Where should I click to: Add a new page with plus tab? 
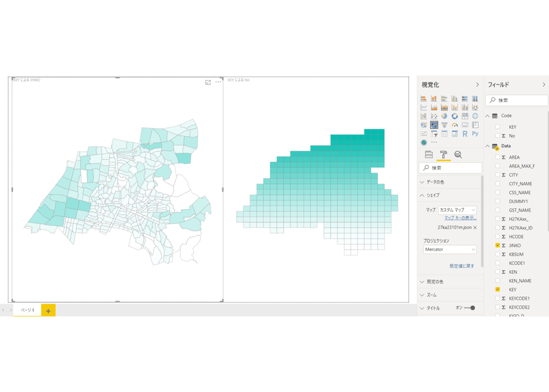(x=48, y=311)
